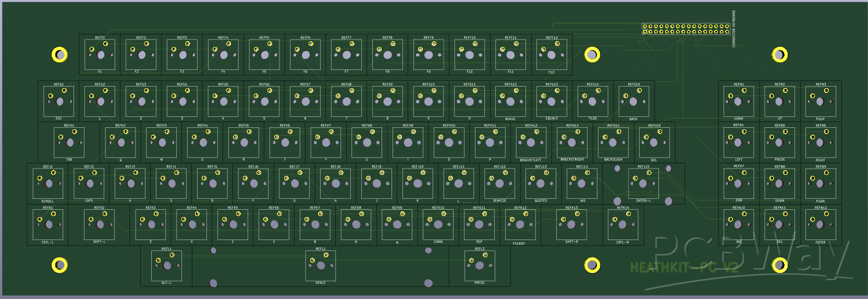This screenshot has width=868, height=299.
Task: Click the SHFT-R key switch footprint
Action: (571, 224)
